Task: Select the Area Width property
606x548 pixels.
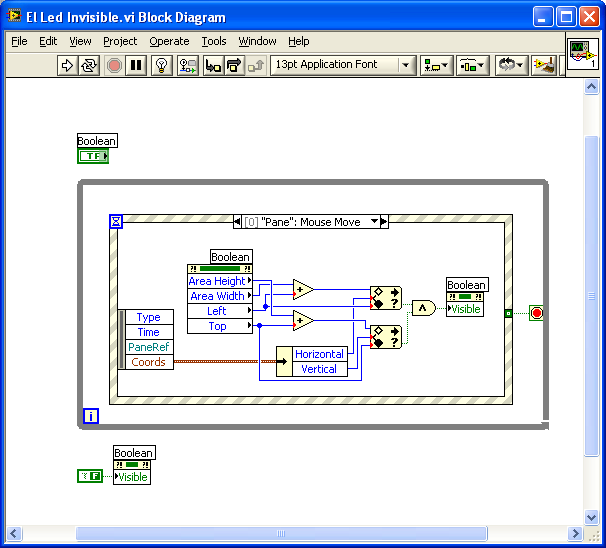Action: pyautogui.click(x=220, y=296)
